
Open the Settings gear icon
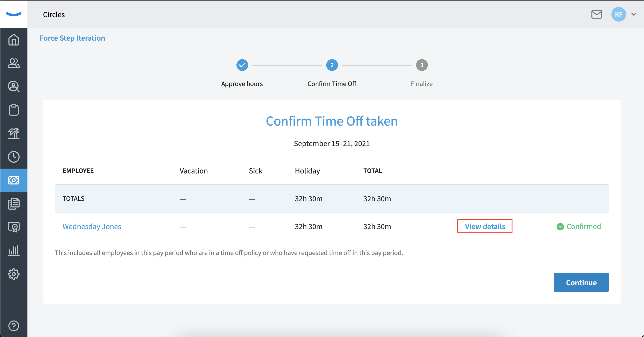coord(13,274)
